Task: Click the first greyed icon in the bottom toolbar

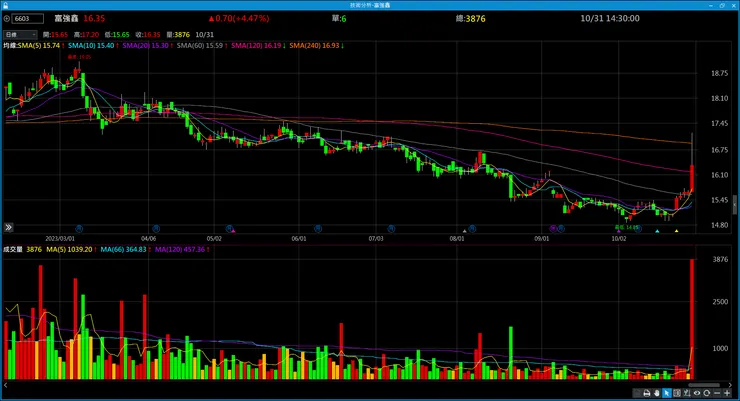Action: 637,393
